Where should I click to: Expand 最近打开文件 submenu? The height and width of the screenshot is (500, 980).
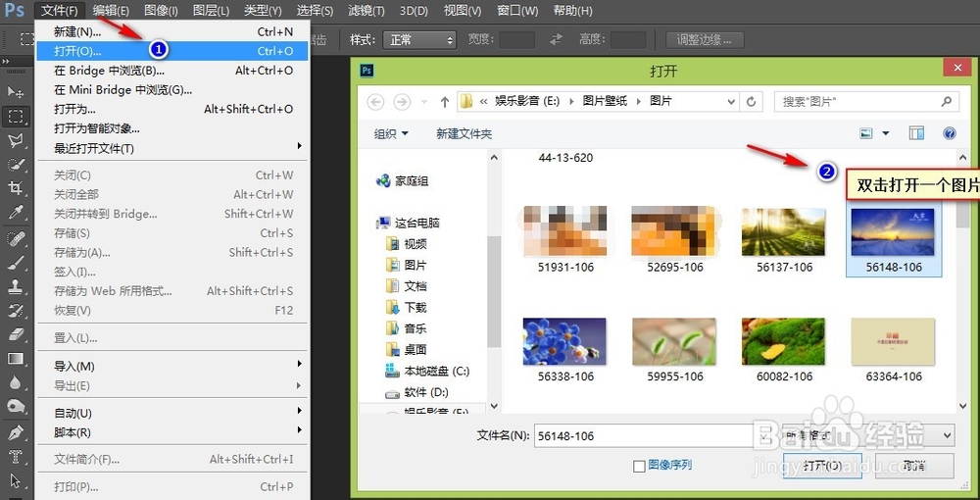[x=172, y=148]
